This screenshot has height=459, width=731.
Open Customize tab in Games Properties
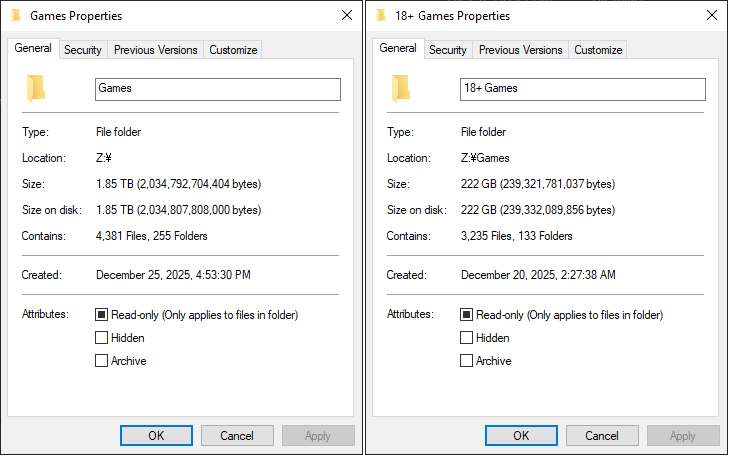pyautogui.click(x=233, y=50)
